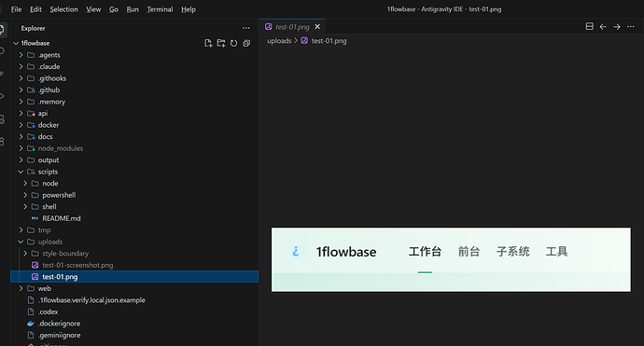Click the uploads breadcrumb segment

[279, 41]
